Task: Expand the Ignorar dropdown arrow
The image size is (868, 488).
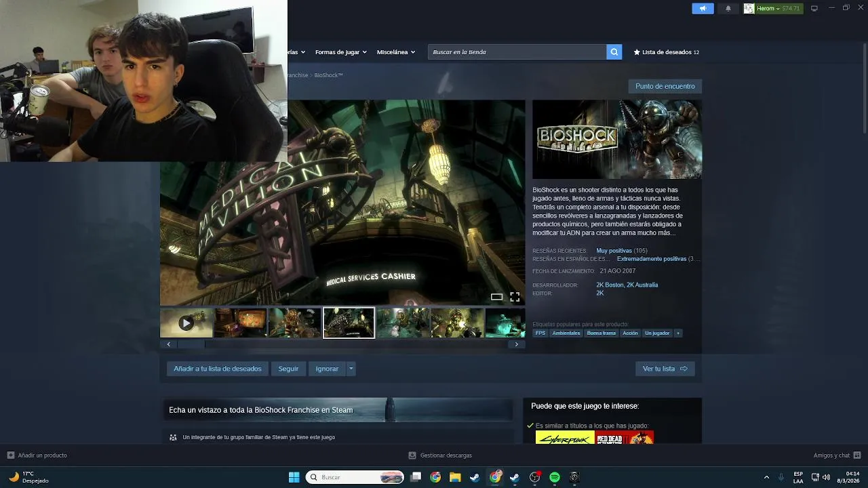Action: click(x=351, y=369)
